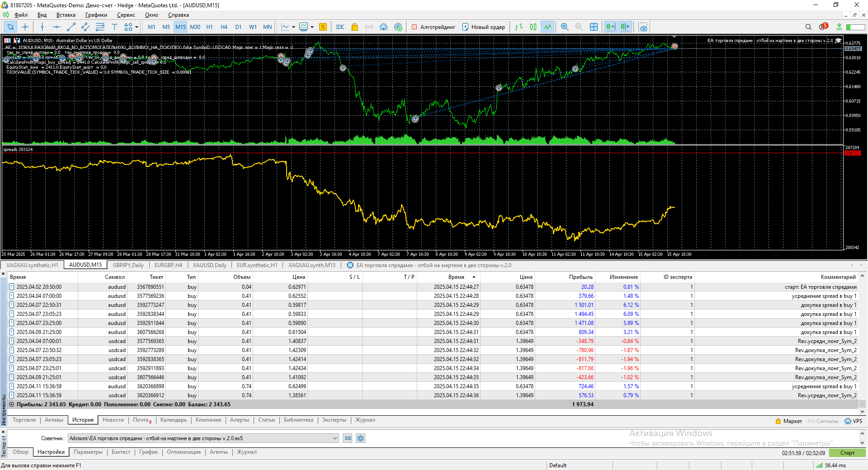
Task: Sort history by the Прибыль column header
Action: (580, 277)
